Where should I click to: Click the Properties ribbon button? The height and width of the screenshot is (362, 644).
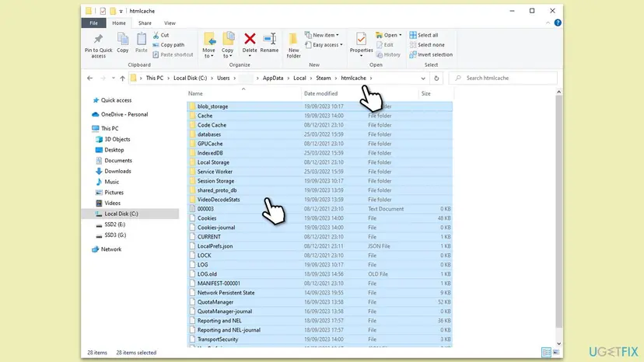(362, 44)
